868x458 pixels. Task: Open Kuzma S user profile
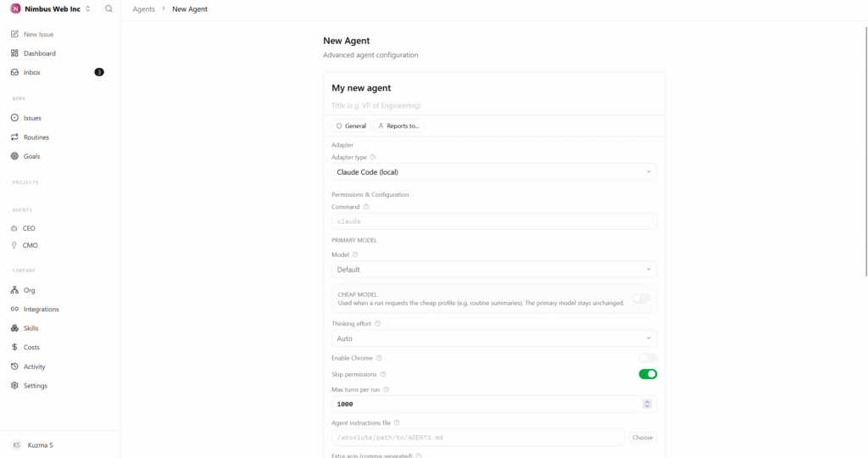[41, 445]
